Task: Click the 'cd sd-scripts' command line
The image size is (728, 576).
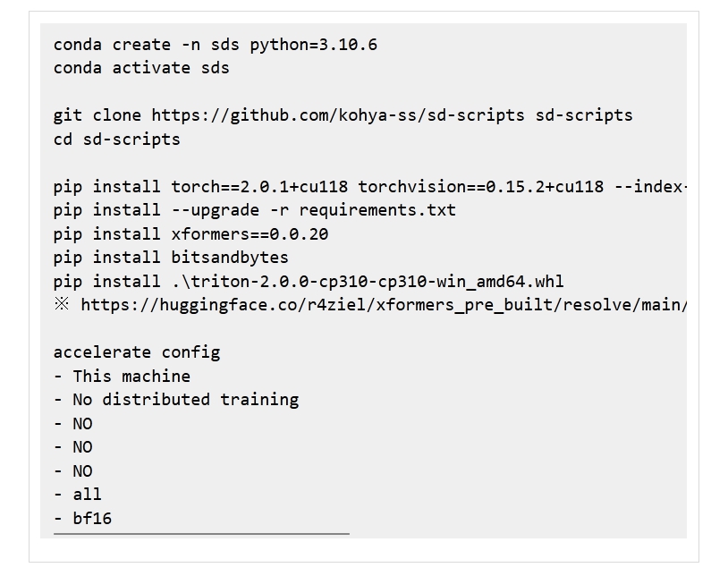Action: [116, 140]
